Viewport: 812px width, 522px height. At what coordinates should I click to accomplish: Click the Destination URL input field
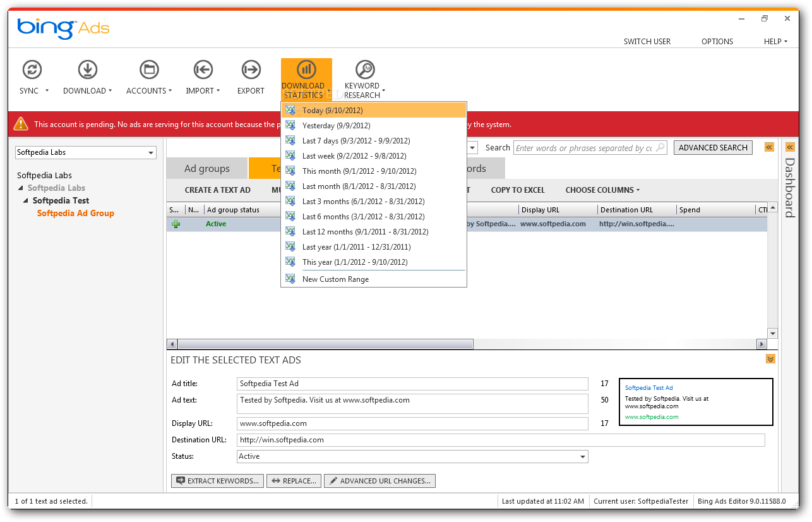[501, 440]
